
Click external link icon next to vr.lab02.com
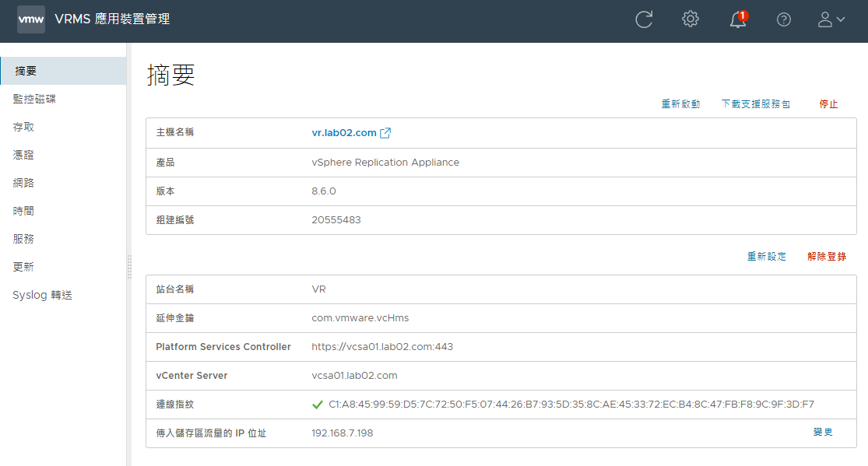coord(385,133)
